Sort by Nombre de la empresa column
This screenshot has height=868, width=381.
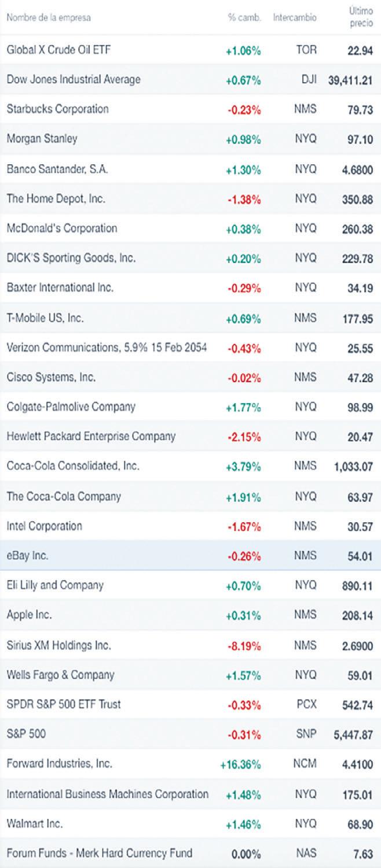48,17
